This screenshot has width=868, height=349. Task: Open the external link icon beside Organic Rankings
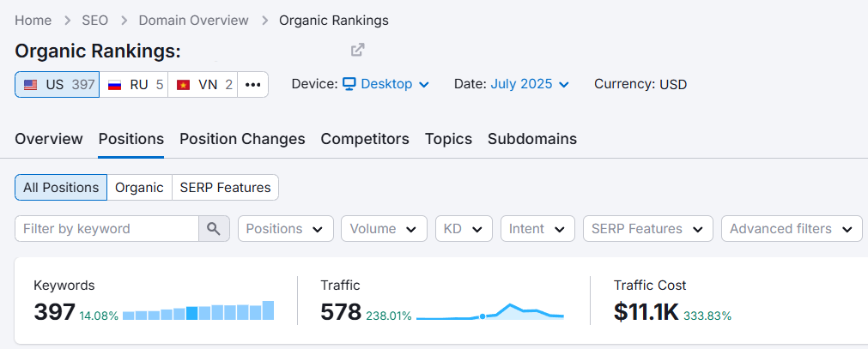click(358, 50)
